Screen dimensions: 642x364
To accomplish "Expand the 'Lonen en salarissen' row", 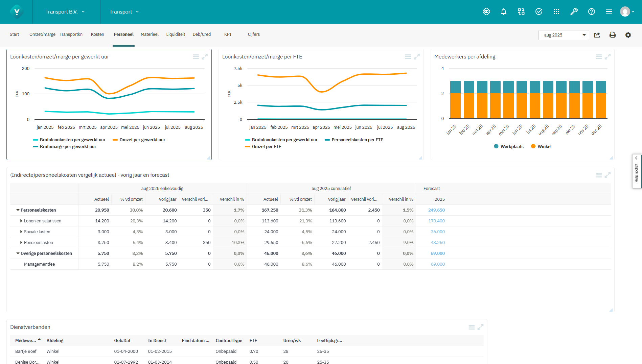I will pyautogui.click(x=21, y=221).
